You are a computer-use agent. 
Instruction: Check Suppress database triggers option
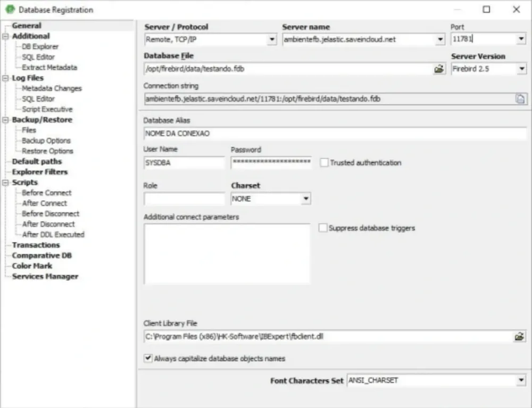point(323,228)
